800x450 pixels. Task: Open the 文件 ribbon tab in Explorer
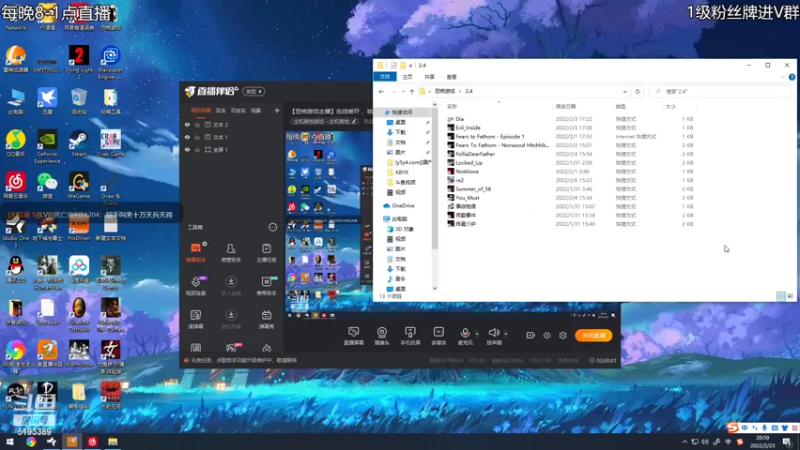pyautogui.click(x=385, y=77)
